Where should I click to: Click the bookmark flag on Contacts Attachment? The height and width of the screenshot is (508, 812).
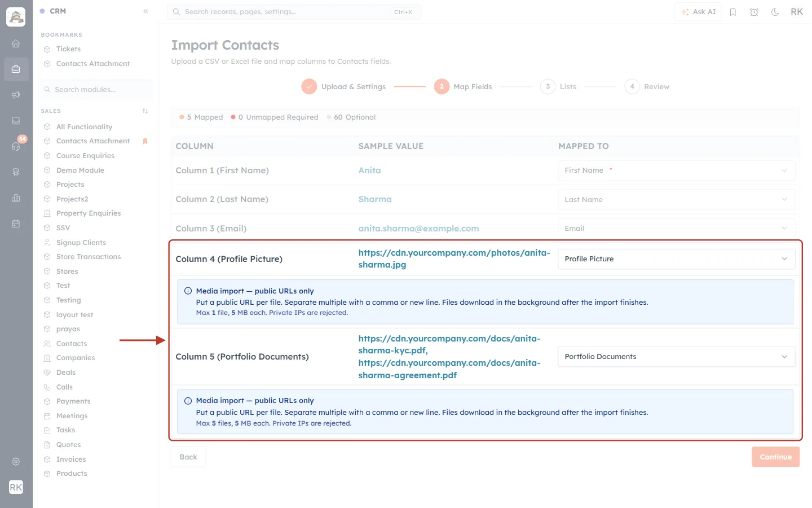point(145,141)
